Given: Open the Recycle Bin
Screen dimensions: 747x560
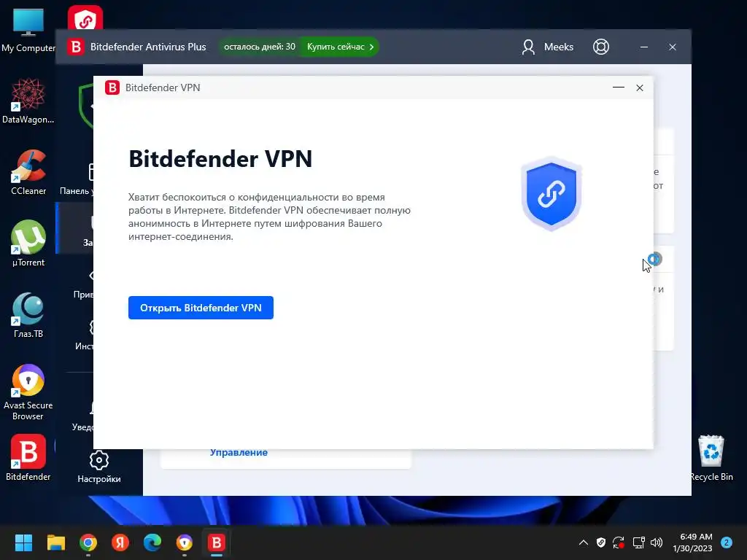Looking at the screenshot, I should click(x=711, y=458).
